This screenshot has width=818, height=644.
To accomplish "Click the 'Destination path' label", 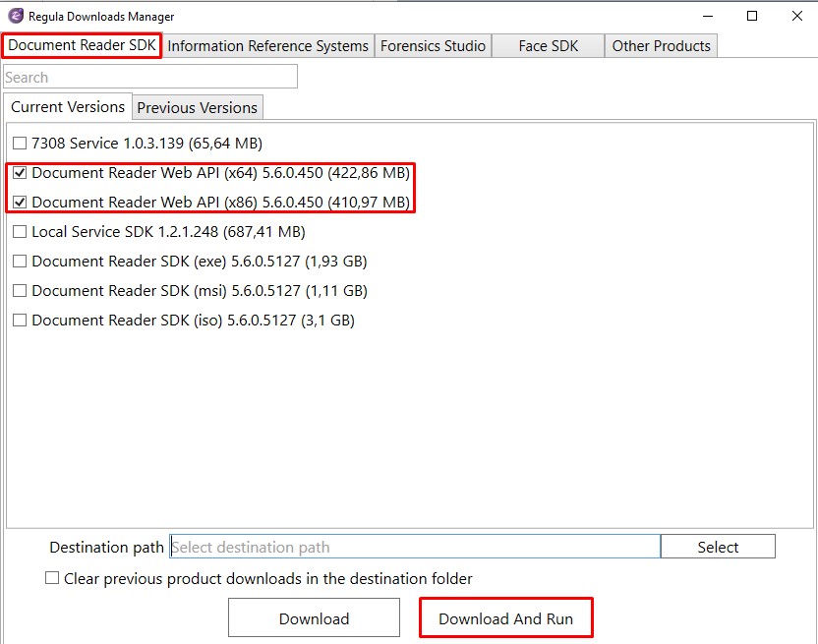I will pos(106,547).
